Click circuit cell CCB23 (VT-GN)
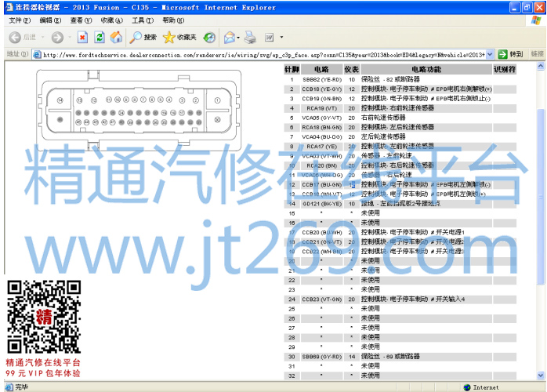Screen dimensions: 547x392 click(x=321, y=299)
